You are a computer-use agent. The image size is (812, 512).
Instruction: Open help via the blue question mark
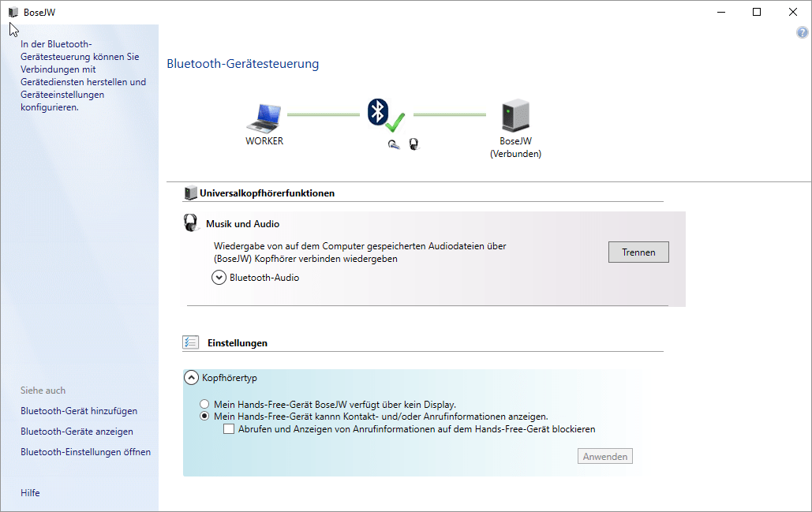(x=803, y=32)
